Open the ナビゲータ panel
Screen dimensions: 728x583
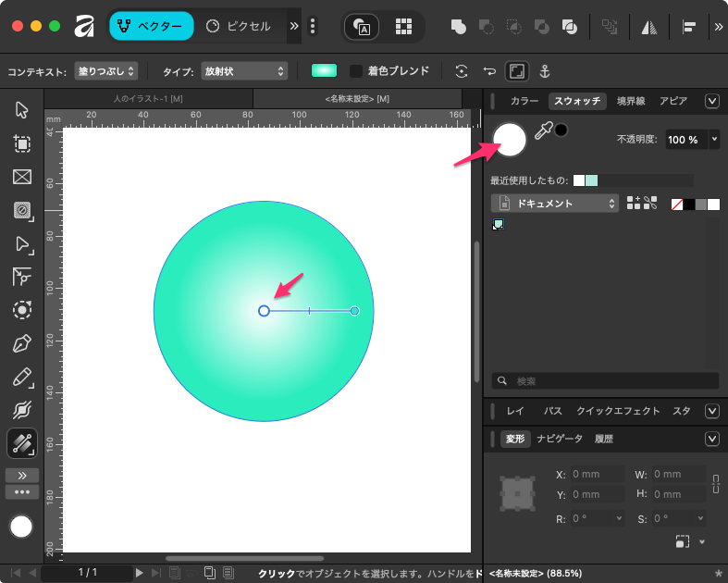(x=560, y=439)
